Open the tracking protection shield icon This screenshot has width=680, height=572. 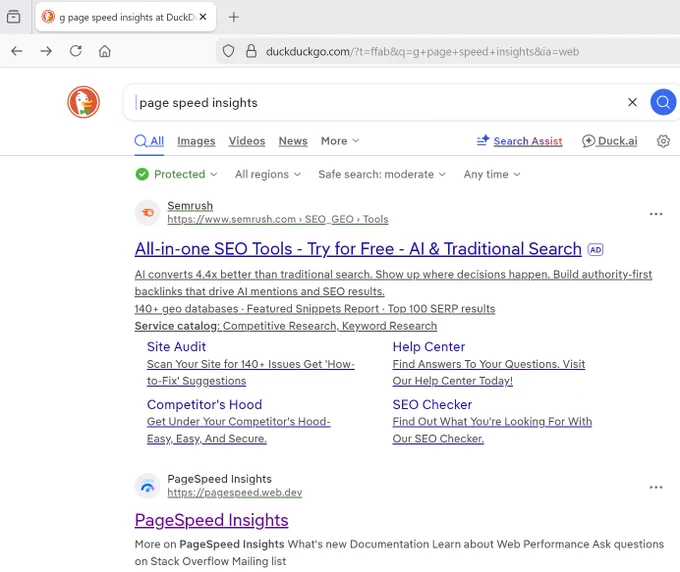coord(229,51)
